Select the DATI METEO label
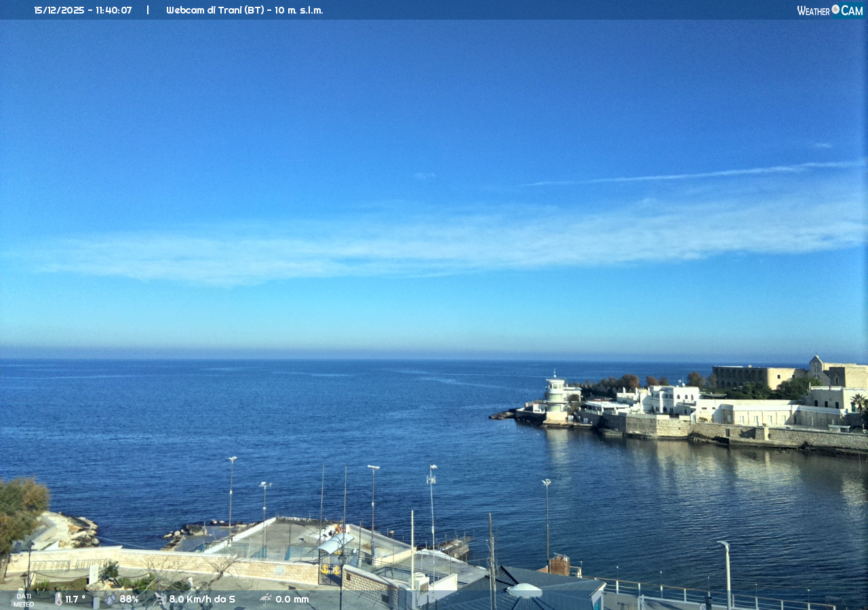The image size is (868, 610). tap(23, 600)
